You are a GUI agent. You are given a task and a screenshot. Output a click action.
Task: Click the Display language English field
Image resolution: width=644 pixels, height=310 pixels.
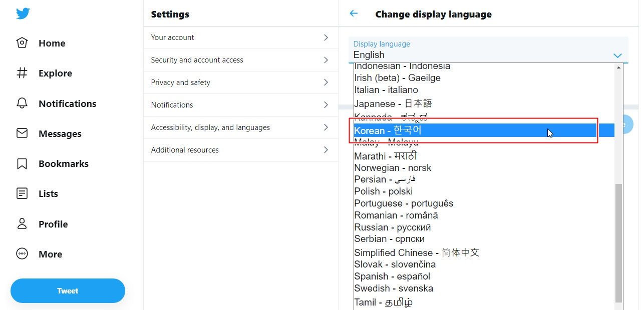[x=488, y=50]
